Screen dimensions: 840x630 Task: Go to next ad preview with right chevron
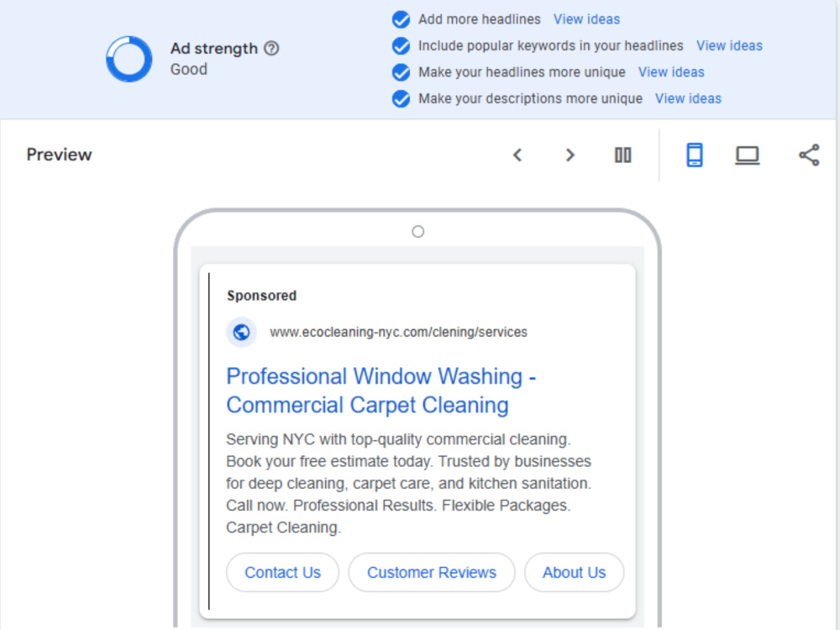(x=570, y=155)
